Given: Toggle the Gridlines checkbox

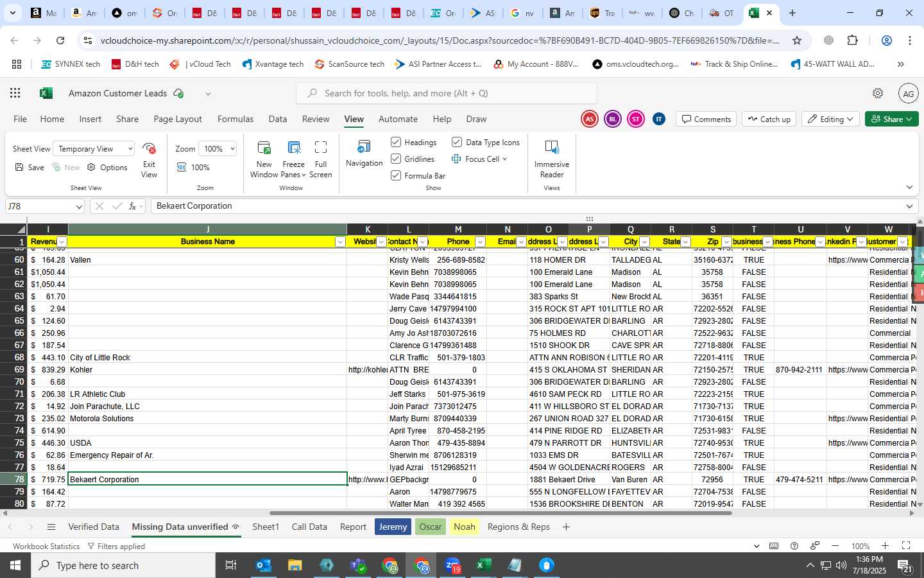Looking at the screenshot, I should 396,159.
